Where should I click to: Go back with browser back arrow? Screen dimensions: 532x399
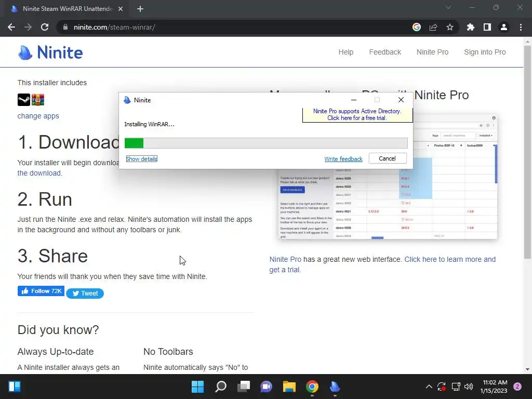click(x=11, y=27)
